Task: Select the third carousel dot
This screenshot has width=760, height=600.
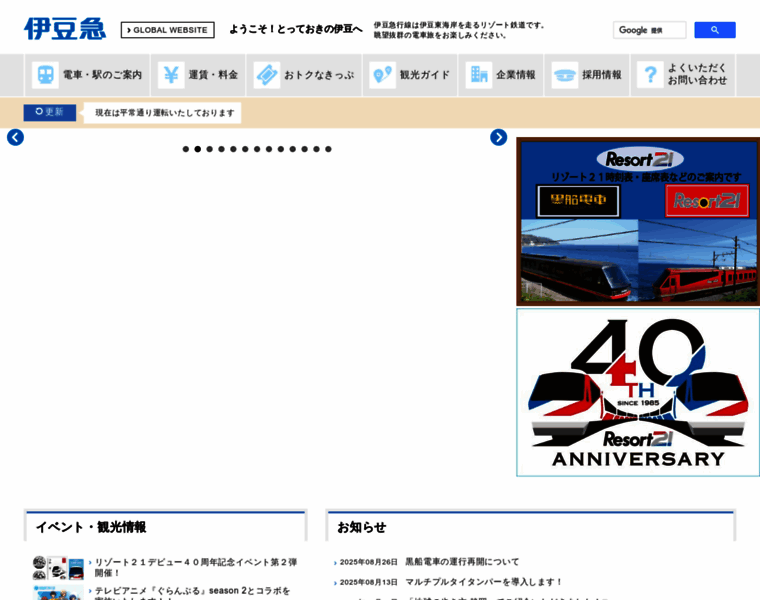Action: click(x=209, y=149)
